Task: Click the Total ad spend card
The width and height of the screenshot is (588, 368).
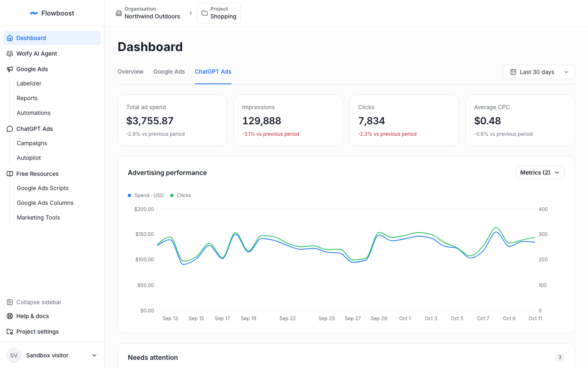Action: tap(172, 120)
